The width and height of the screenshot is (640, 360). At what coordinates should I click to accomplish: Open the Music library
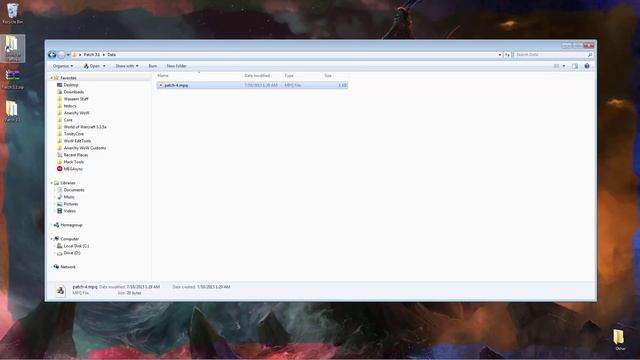point(69,197)
